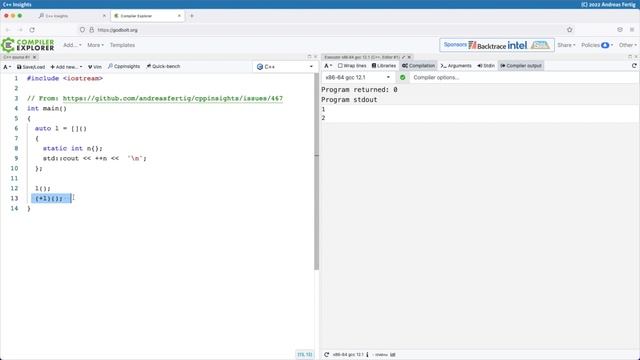This screenshot has width=640, height=360.
Task: Click the Sponsors banner
Action: click(497, 45)
